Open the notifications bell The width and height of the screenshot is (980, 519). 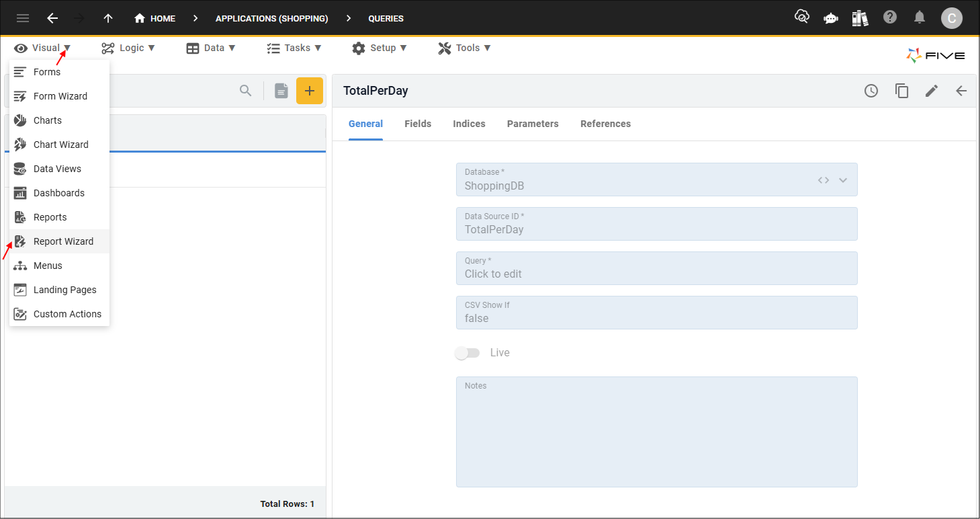pyautogui.click(x=920, y=17)
